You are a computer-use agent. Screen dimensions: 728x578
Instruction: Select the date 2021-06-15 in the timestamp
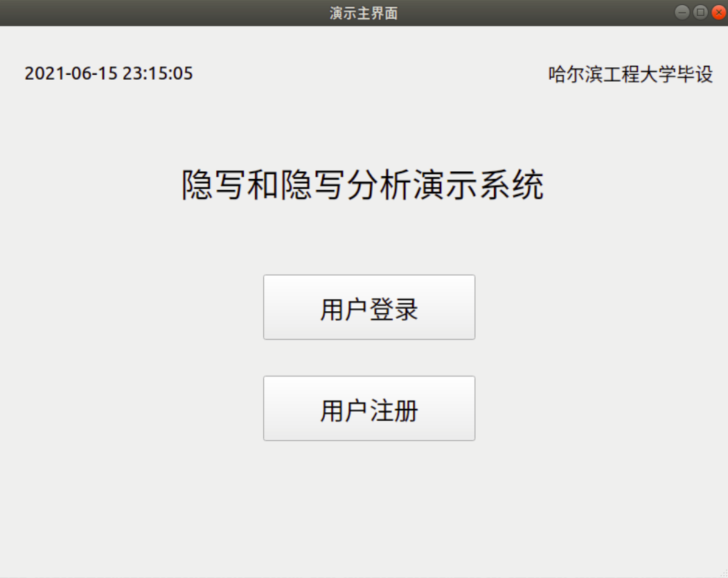[x=71, y=73]
